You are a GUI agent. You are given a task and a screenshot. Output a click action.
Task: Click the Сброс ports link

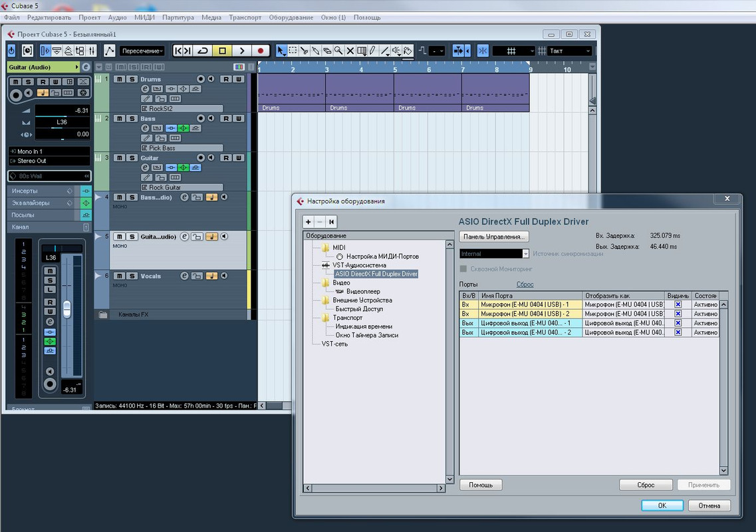tap(525, 285)
